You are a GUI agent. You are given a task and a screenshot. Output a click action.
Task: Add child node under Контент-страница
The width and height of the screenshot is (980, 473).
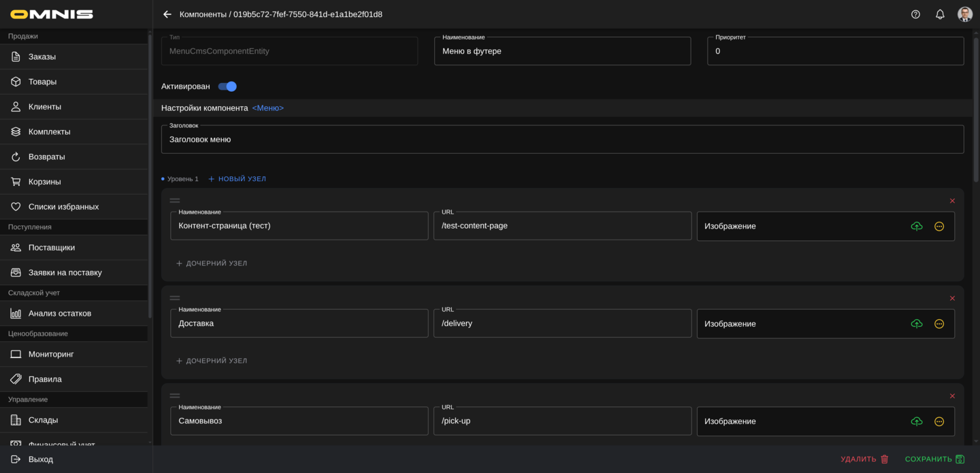pyautogui.click(x=212, y=263)
